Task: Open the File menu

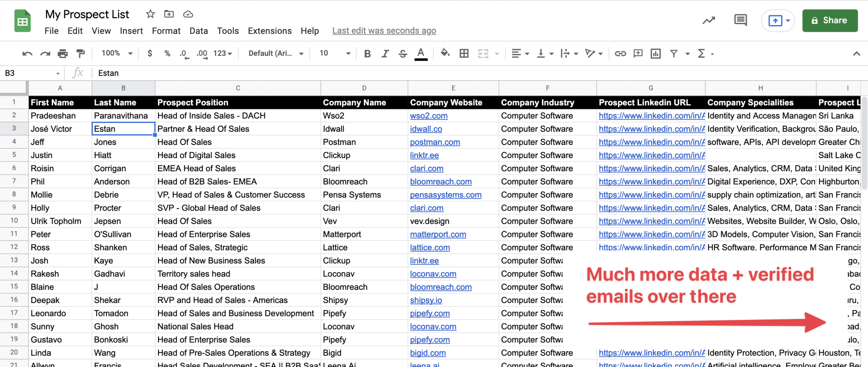Action: tap(51, 31)
